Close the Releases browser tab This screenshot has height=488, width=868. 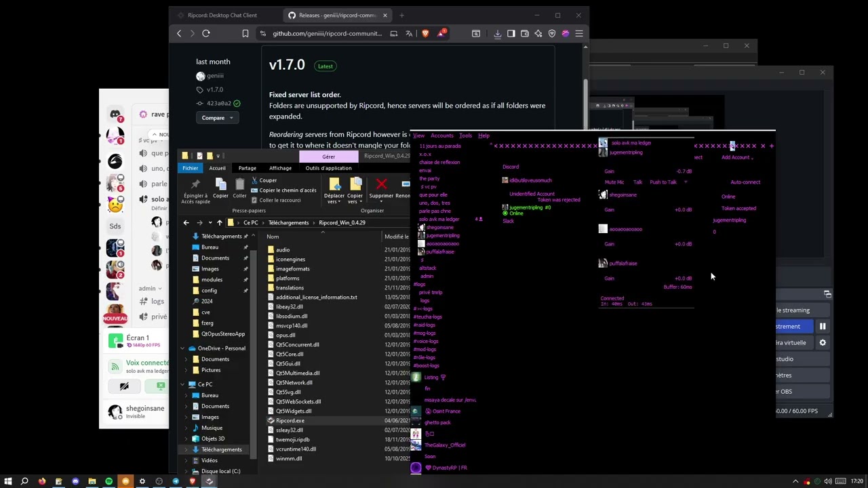[385, 15]
